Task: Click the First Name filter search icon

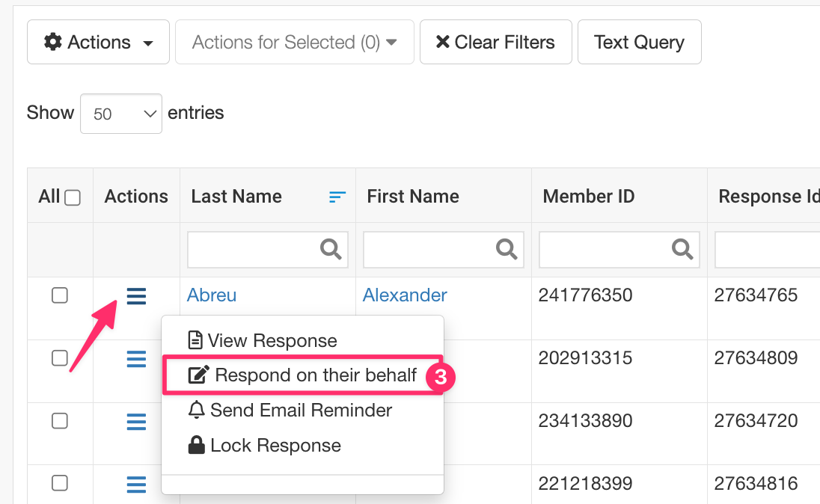Action: click(507, 250)
